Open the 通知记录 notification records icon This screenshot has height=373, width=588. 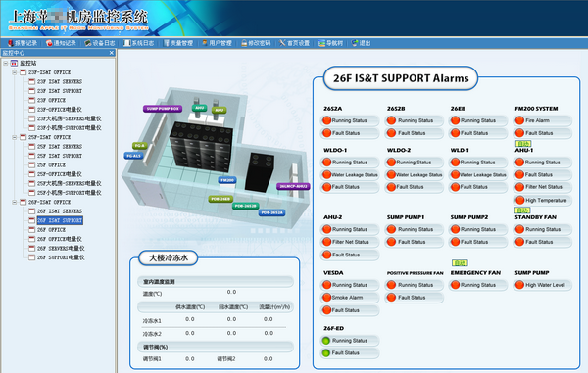coord(49,43)
